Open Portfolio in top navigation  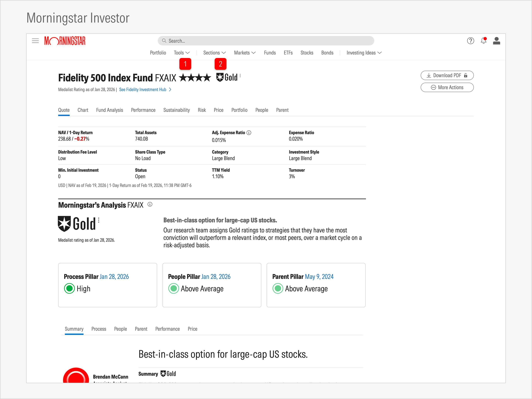(x=158, y=53)
